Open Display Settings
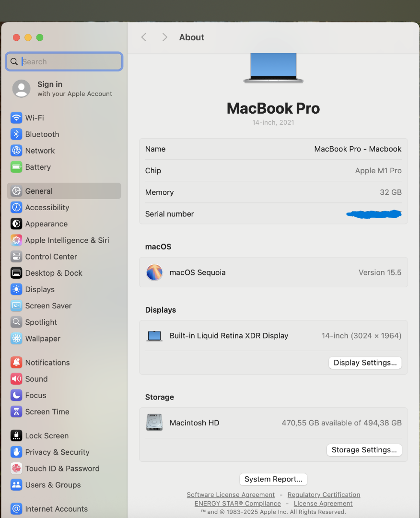This screenshot has height=518, width=420. [365, 363]
